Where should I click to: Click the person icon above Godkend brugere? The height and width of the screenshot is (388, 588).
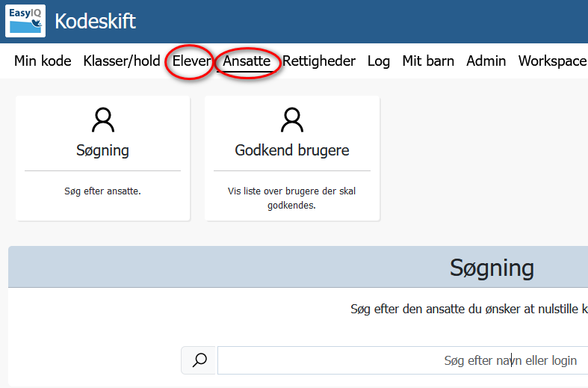point(291,120)
